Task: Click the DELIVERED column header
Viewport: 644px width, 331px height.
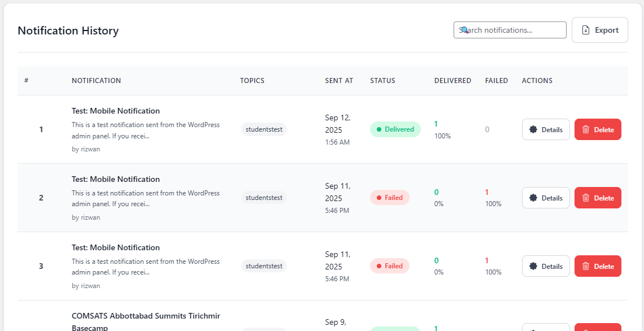Action: coord(452,81)
